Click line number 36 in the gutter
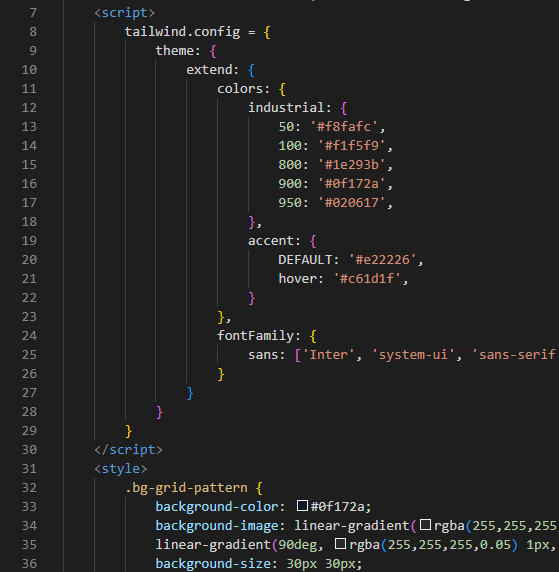 [x=29, y=564]
